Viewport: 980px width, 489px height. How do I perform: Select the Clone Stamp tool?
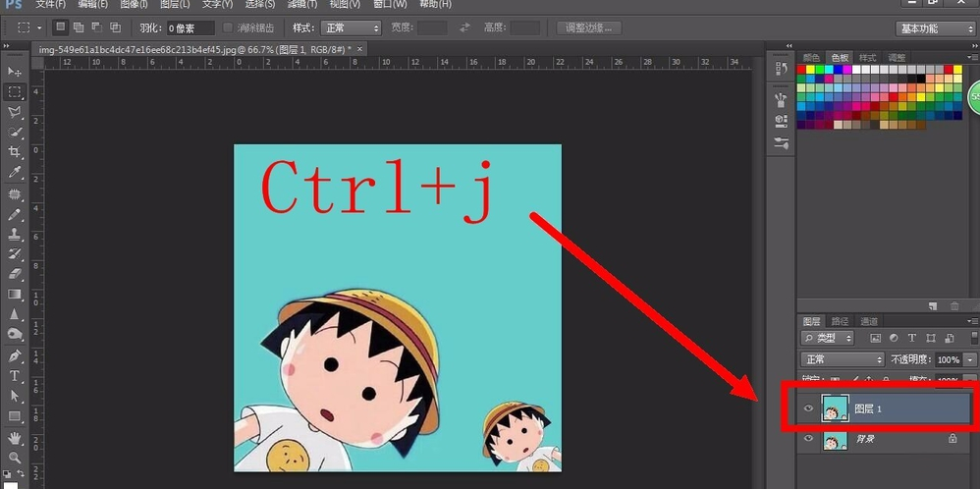coord(15,234)
